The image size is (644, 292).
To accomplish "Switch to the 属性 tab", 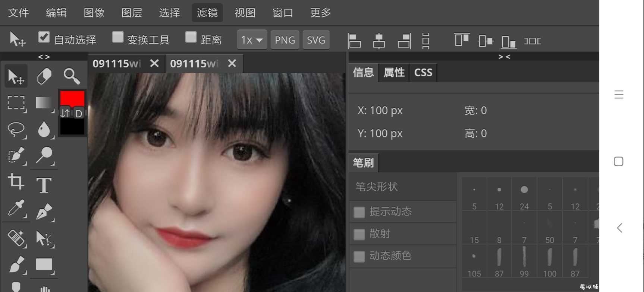I will pyautogui.click(x=394, y=72).
